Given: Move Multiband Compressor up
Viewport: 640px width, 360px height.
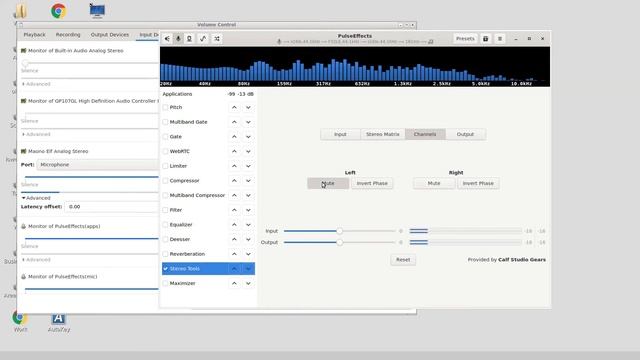Looking at the screenshot, I should pyautogui.click(x=234, y=196).
